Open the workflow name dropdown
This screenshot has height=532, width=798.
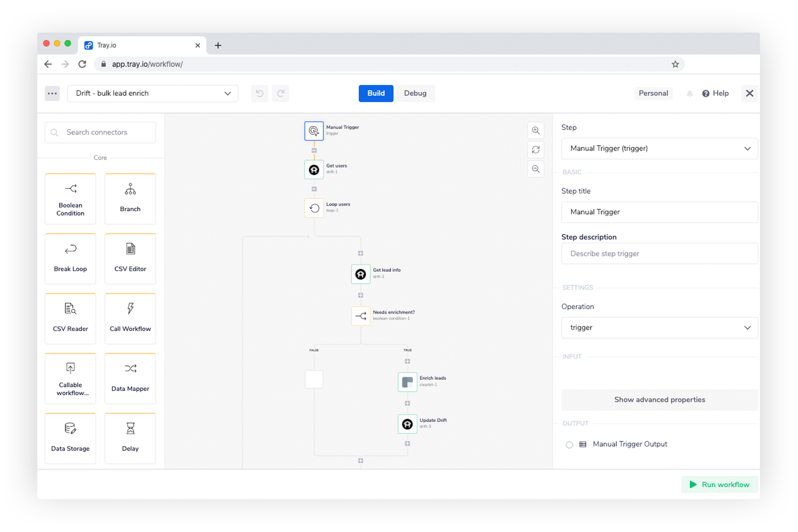tap(153, 93)
